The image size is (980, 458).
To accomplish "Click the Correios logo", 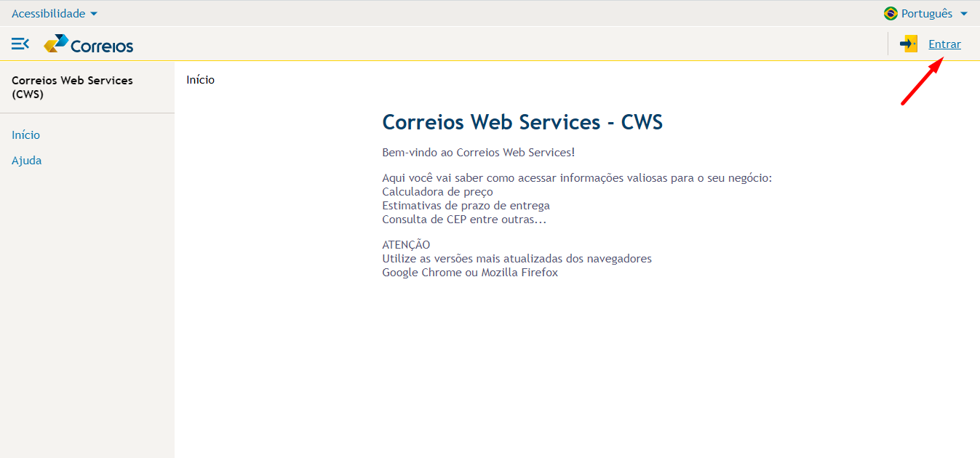I will [x=89, y=44].
